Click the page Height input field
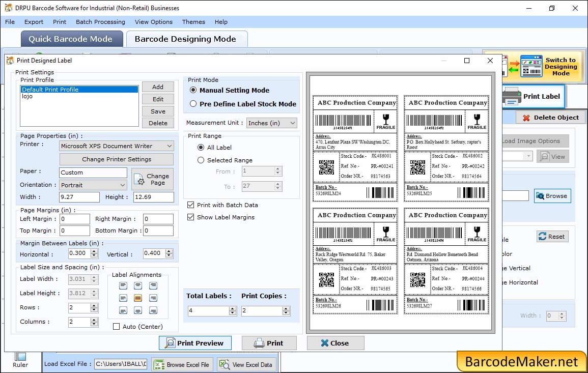This screenshot has width=588, height=373. pyautogui.click(x=154, y=197)
